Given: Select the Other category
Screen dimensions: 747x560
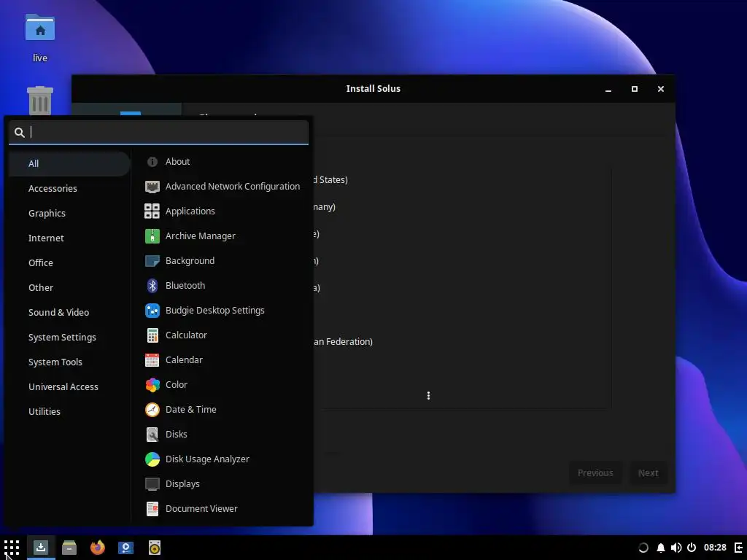Looking at the screenshot, I should [x=69, y=287].
